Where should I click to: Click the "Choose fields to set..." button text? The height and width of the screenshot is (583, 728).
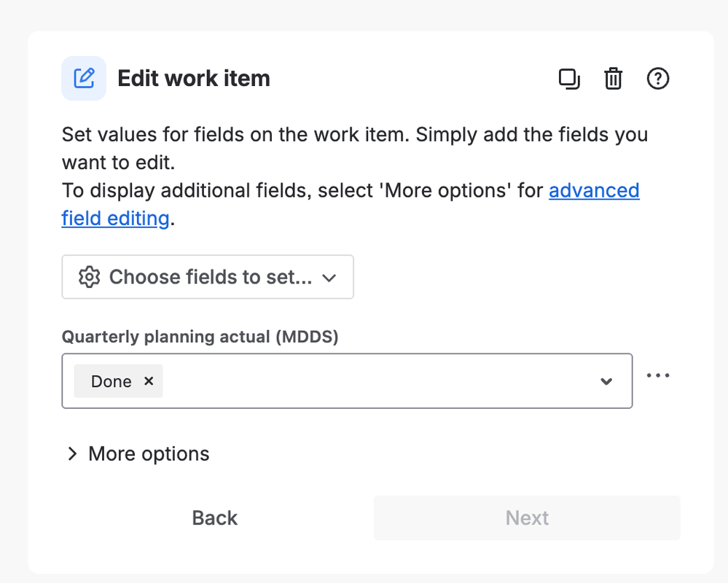click(x=211, y=277)
